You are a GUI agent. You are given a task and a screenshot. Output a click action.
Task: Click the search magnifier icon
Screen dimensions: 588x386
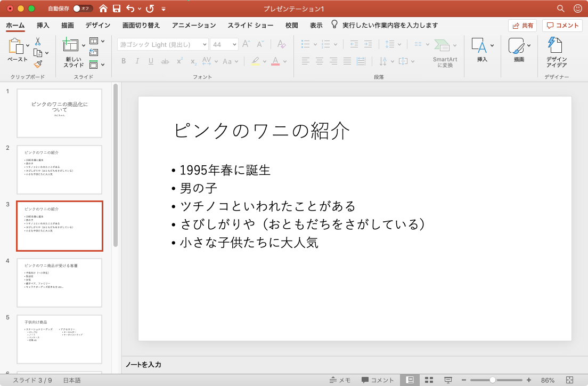point(560,9)
